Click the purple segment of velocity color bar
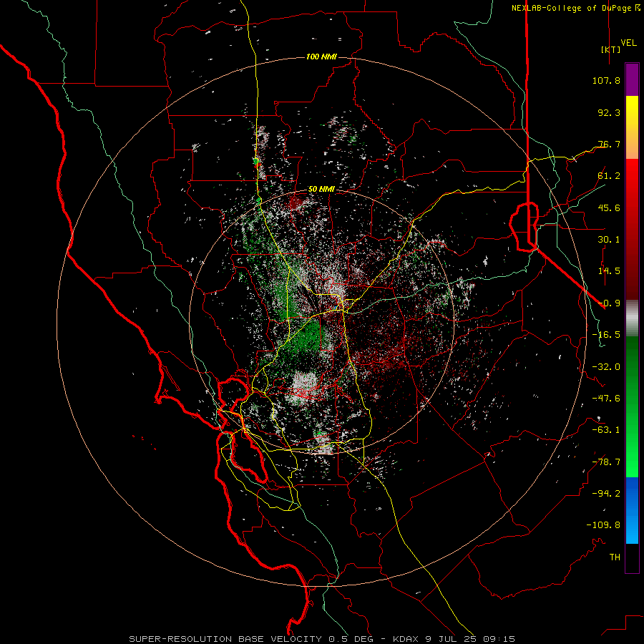644x644 pixels. (x=632, y=79)
